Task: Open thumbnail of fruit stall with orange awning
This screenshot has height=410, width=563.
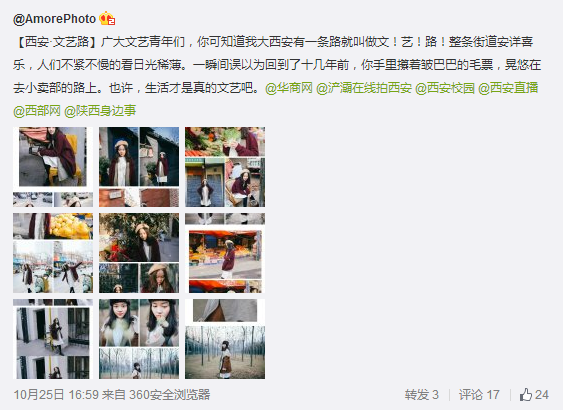Action: (225, 253)
